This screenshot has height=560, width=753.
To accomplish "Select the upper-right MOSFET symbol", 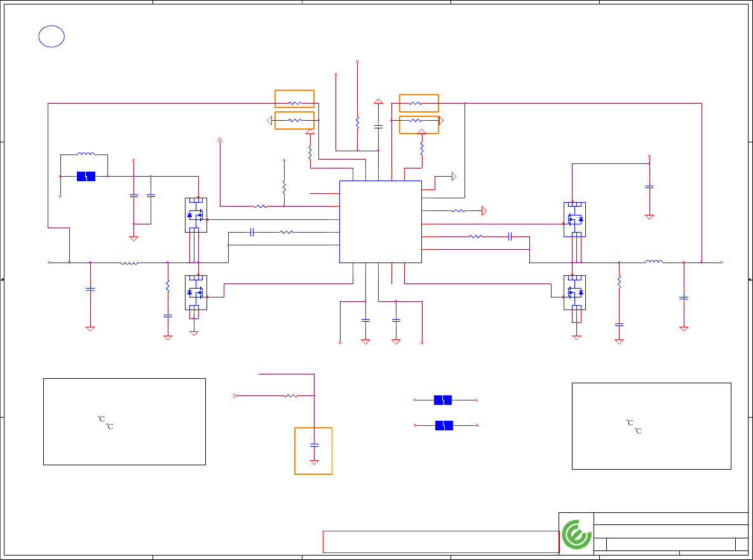I will [x=574, y=219].
